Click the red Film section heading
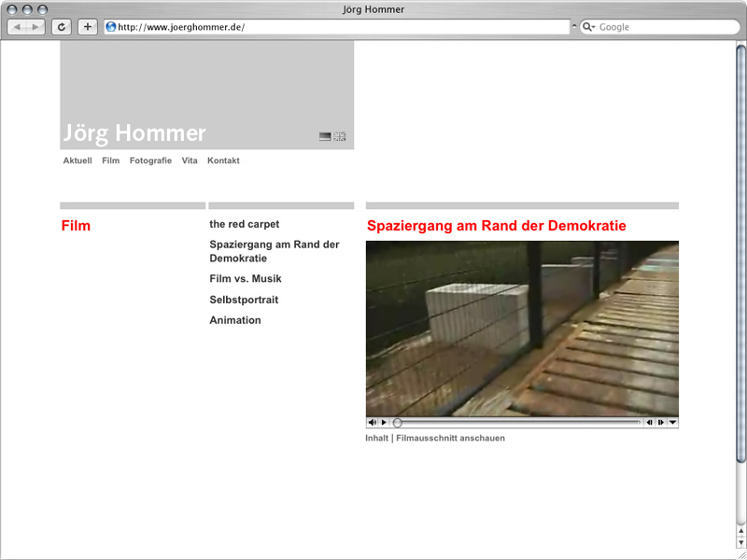 coord(76,226)
